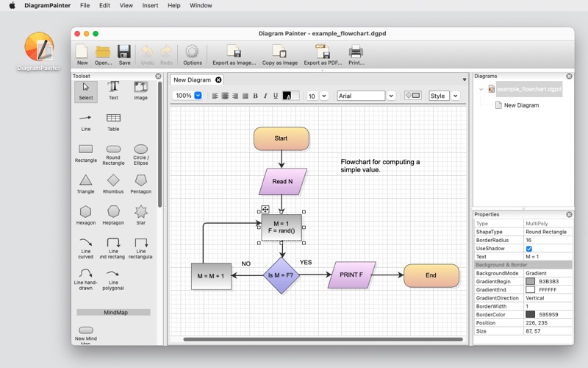This screenshot has width=588, height=368.
Task: Open the Arial font dropdown arrow
Action: 391,96
